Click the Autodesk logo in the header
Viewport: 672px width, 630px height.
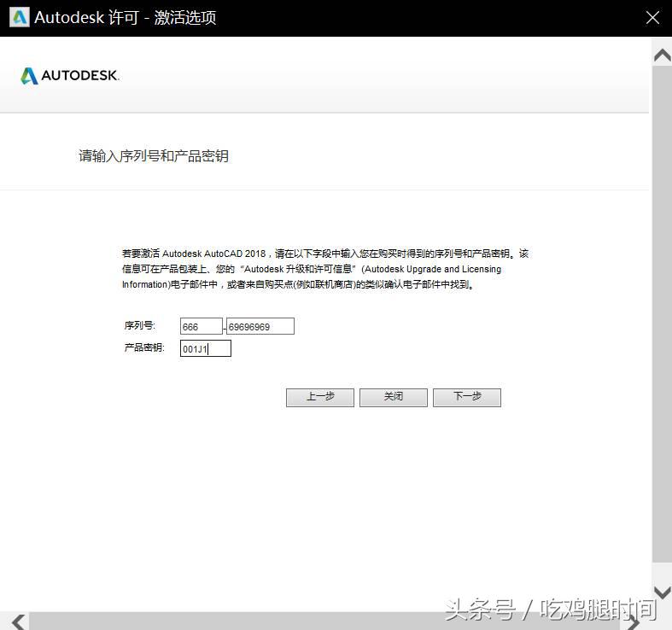click(70, 76)
